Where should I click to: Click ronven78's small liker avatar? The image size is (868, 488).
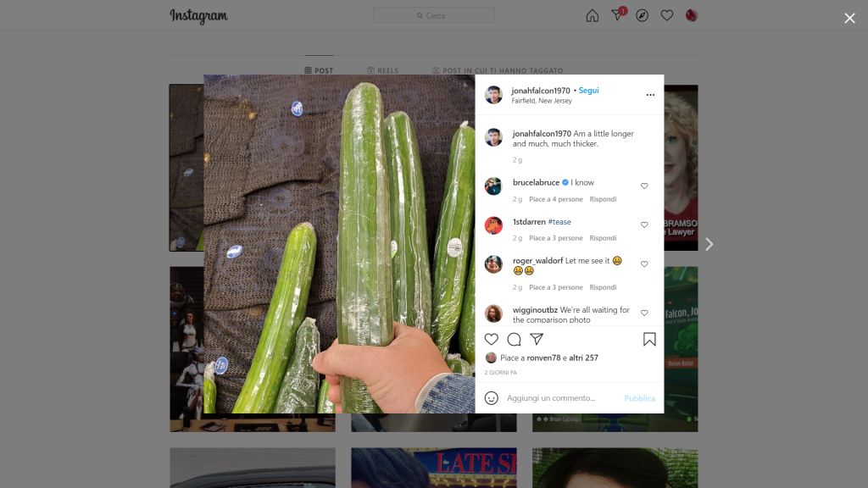pyautogui.click(x=491, y=358)
